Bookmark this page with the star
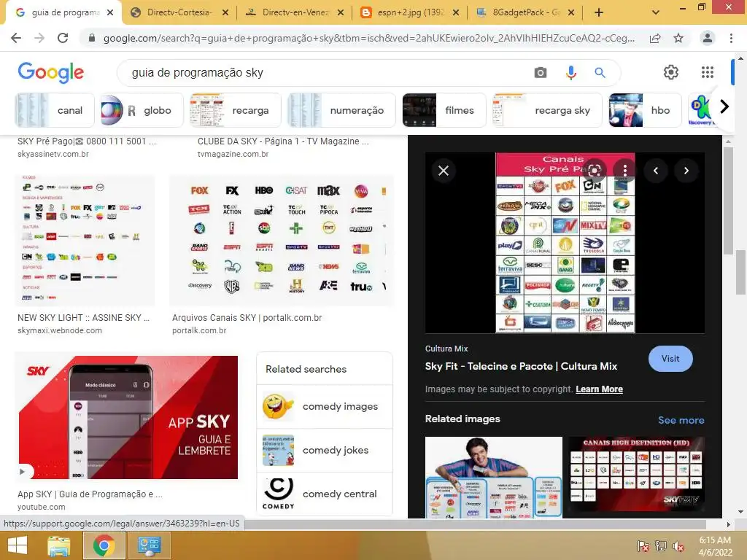 pyautogui.click(x=678, y=38)
